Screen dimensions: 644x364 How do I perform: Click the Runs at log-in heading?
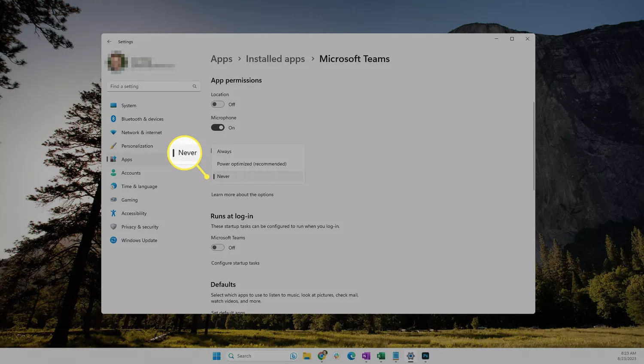pyautogui.click(x=232, y=216)
